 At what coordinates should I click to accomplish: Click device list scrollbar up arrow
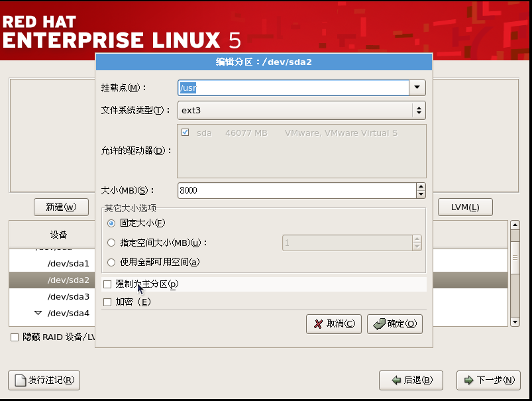pos(515,225)
